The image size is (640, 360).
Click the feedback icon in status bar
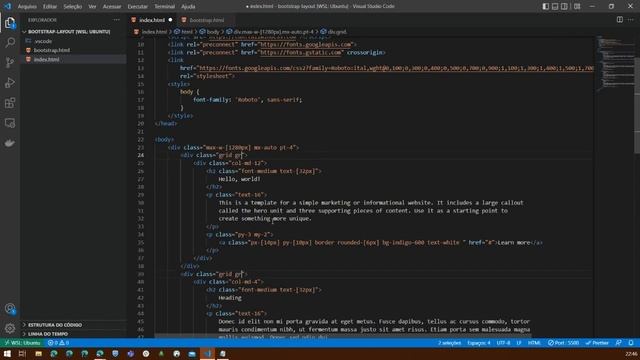click(619, 343)
